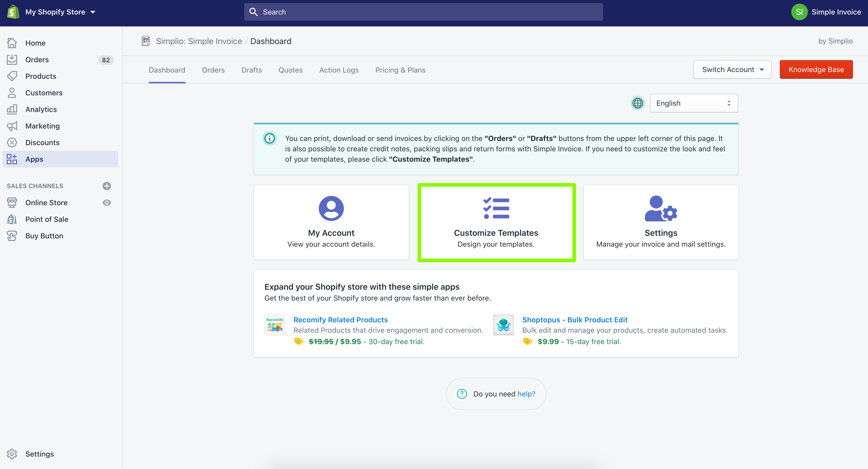The width and height of the screenshot is (868, 469).
Task: Click the Simplio app icon in the breadcrumb
Action: [145, 41]
